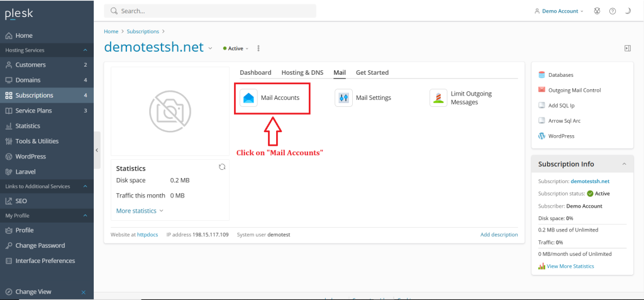Click Change View in the sidebar
Viewport: 644px width, 300px height.
33,292
